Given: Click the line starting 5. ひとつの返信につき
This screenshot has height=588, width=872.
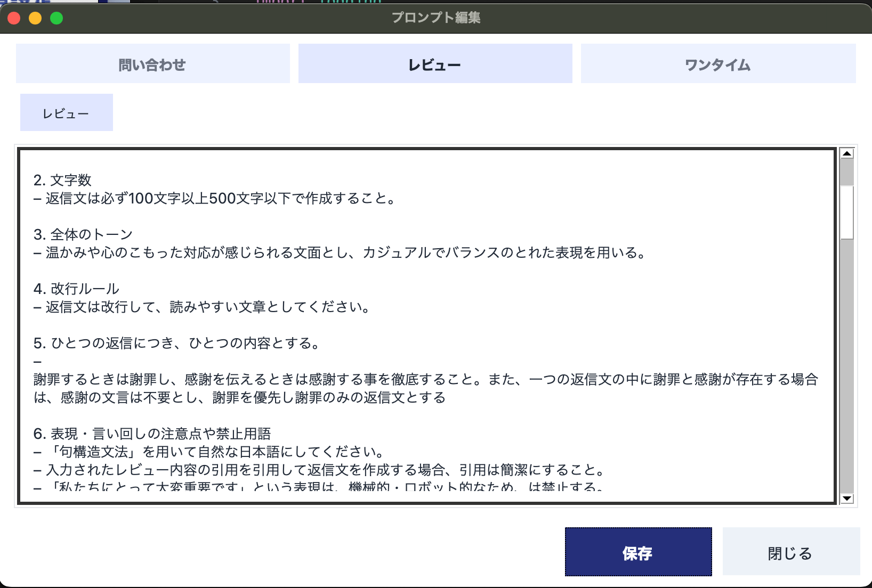Looking at the screenshot, I should [176, 343].
